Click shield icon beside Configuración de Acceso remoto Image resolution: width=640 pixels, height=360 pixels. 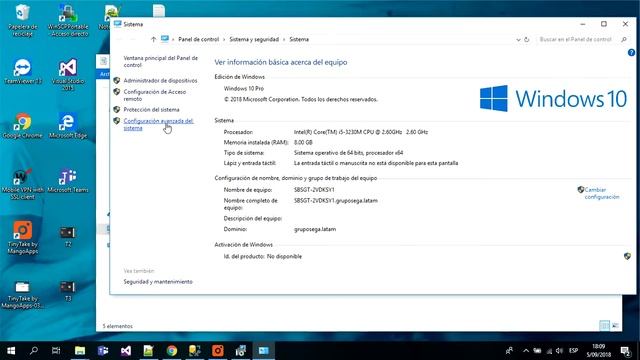tap(117, 92)
